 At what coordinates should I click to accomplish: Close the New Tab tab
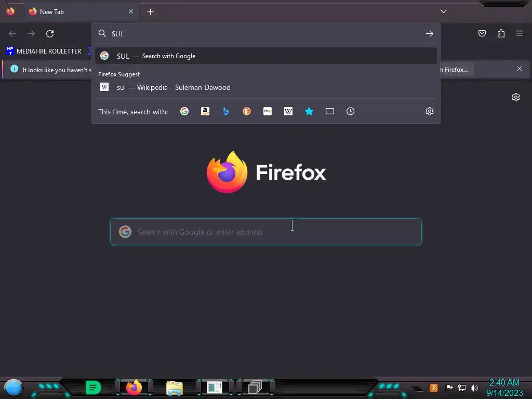point(131,11)
